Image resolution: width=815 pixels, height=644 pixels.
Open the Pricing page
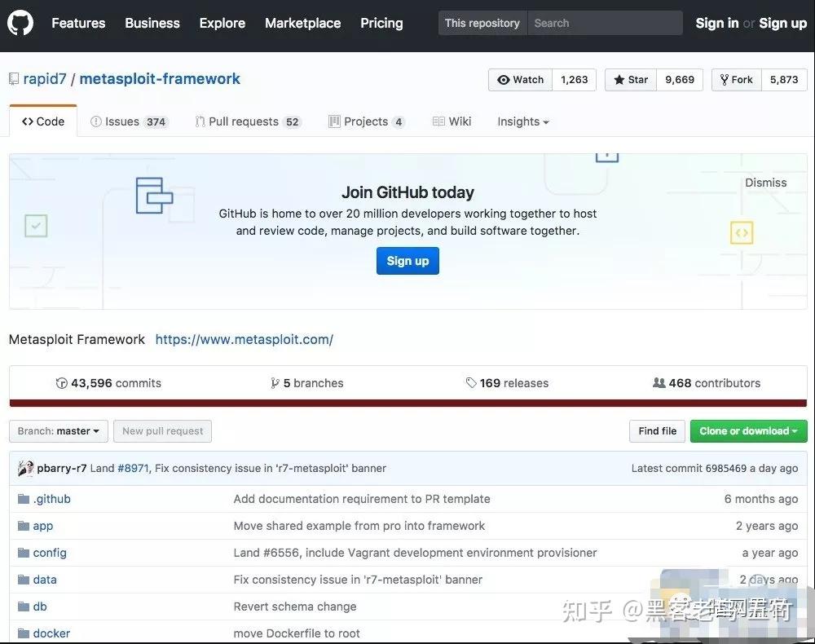click(x=381, y=23)
